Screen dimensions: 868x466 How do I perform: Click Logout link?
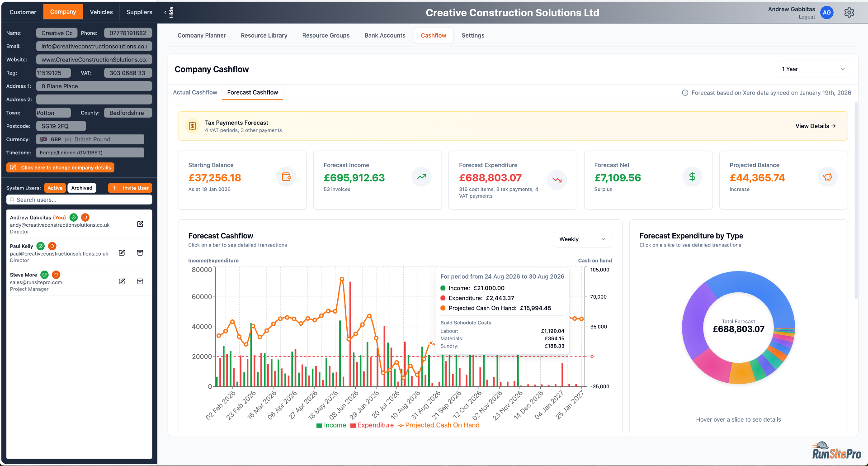tap(807, 17)
